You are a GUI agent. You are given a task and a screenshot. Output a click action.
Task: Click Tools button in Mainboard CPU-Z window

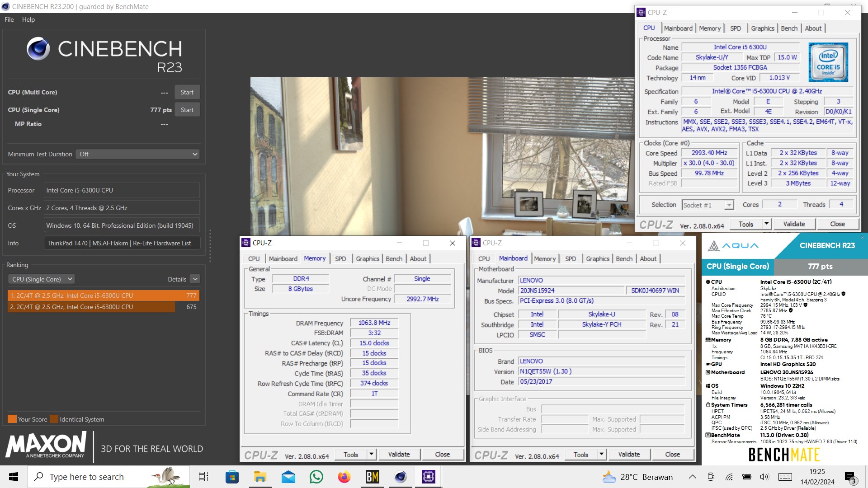pyautogui.click(x=580, y=455)
